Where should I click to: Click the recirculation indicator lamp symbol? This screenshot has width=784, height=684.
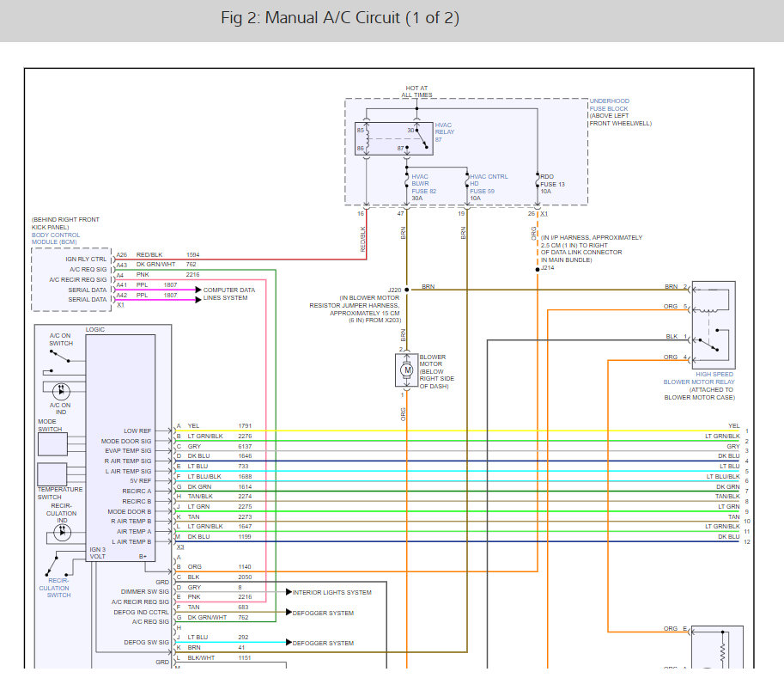[x=60, y=531]
